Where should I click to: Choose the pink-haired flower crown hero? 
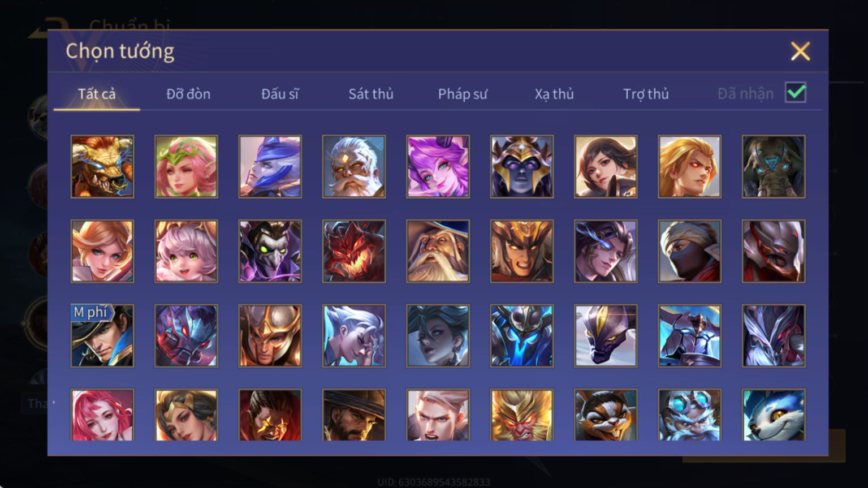(x=186, y=166)
